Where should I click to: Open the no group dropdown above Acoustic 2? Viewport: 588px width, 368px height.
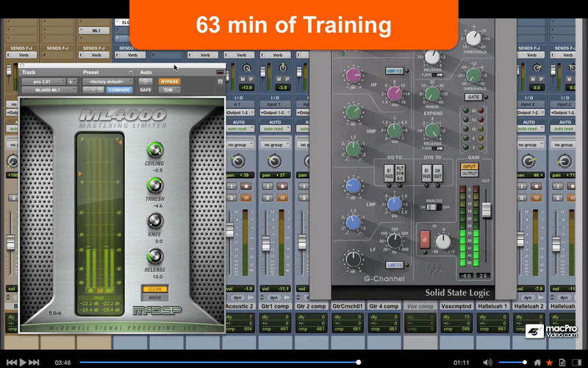[240, 144]
